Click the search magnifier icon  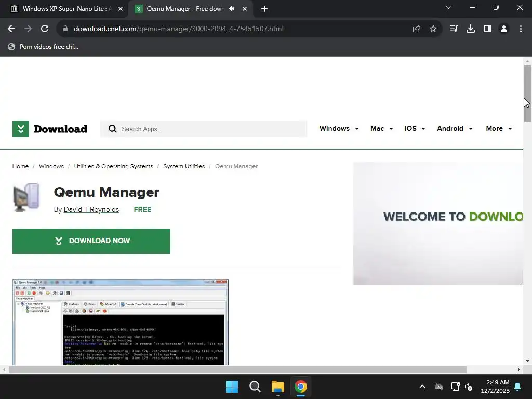click(x=113, y=129)
